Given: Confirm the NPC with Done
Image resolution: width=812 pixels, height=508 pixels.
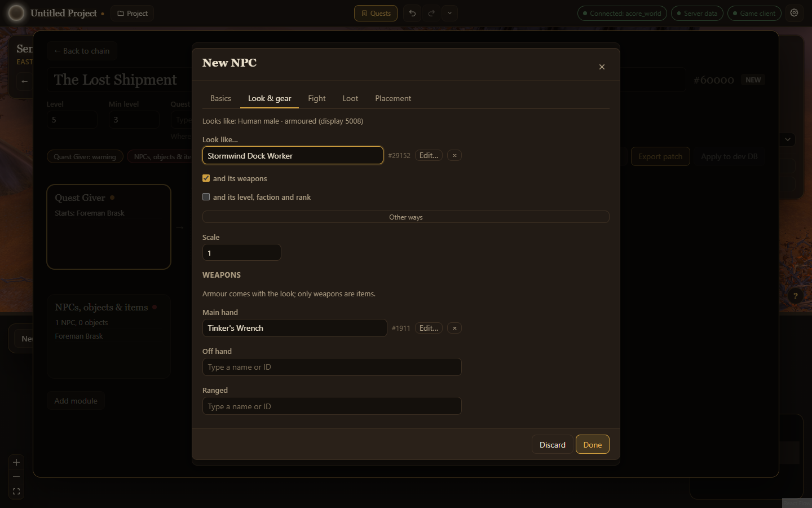Looking at the screenshot, I should 593,445.
